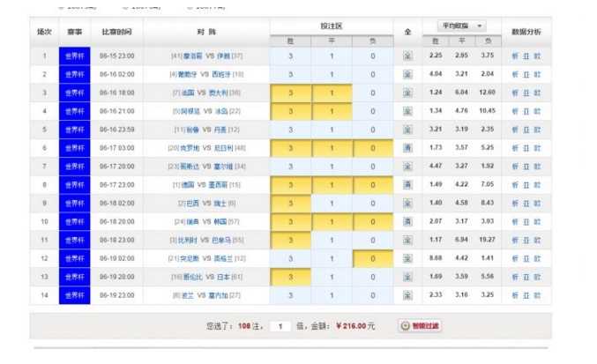Open the 欧 link for match 3
The height and width of the screenshot is (364, 597).
(x=537, y=93)
